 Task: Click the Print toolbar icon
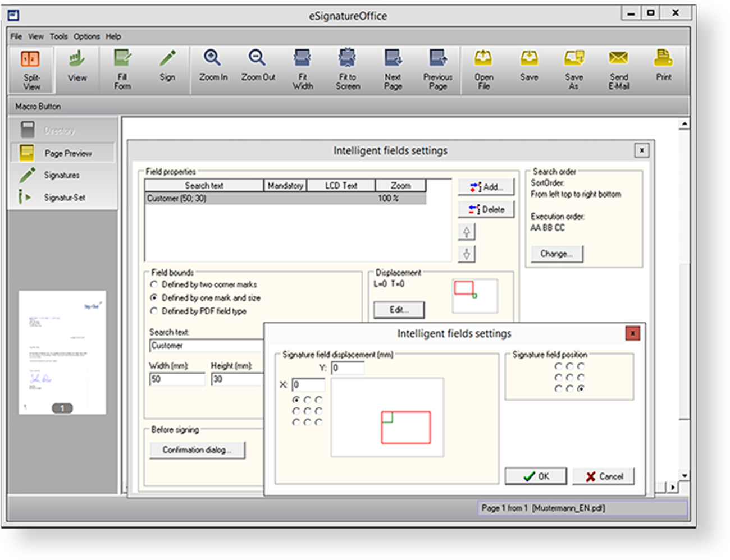coord(664,68)
